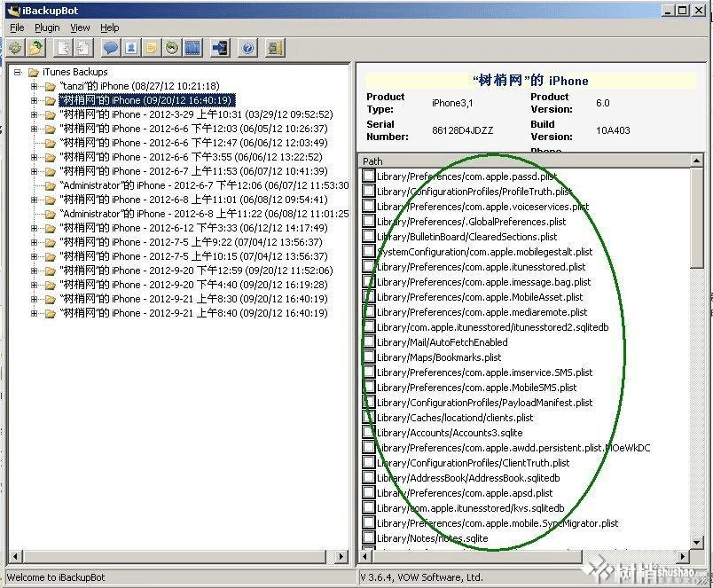Click the backup tree horizontal scrollbar thumb
Image resolution: width=713 pixels, height=588 pixels.
pyautogui.click(x=175, y=556)
